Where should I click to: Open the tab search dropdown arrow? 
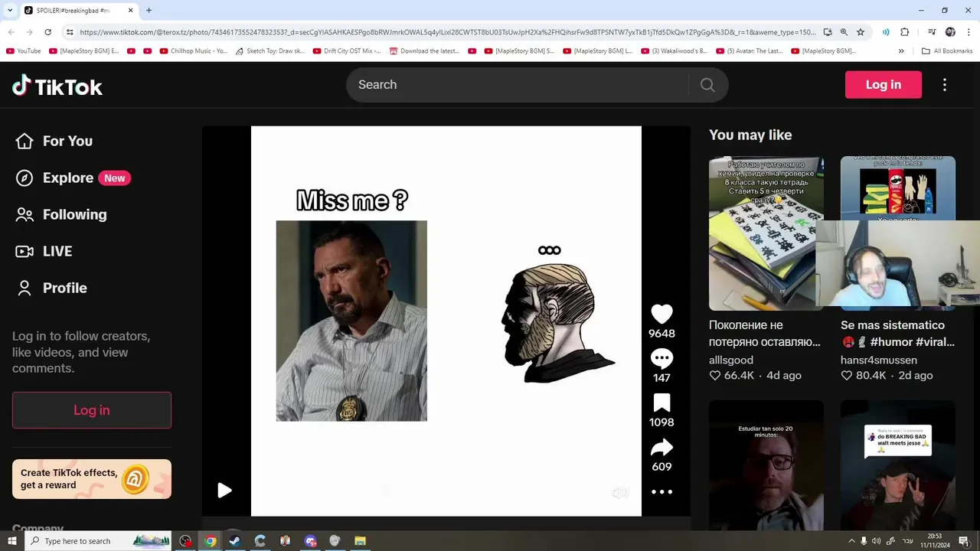coord(9,11)
